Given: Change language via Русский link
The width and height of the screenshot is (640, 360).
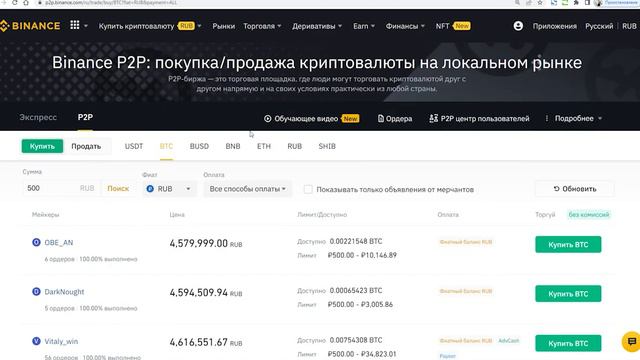Looking at the screenshot, I should coord(599,26).
